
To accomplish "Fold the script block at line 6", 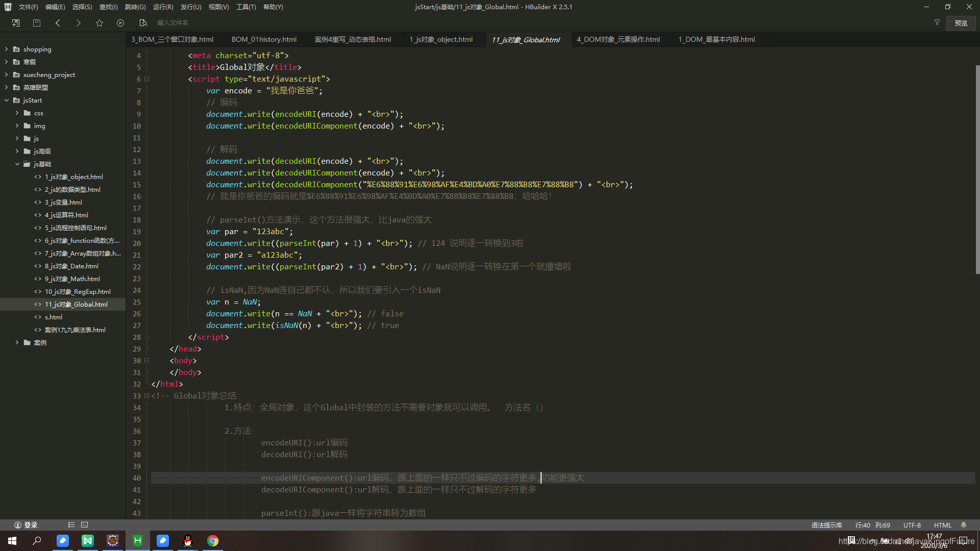I will (147, 79).
